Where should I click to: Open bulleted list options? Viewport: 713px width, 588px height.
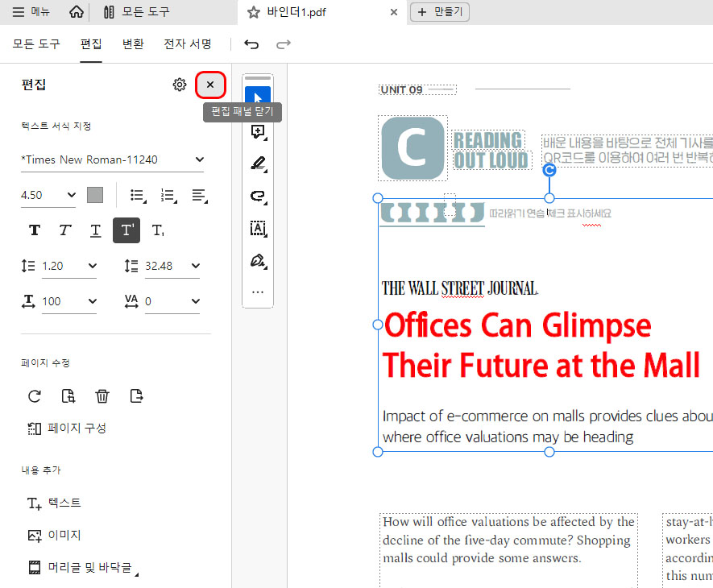(138, 196)
